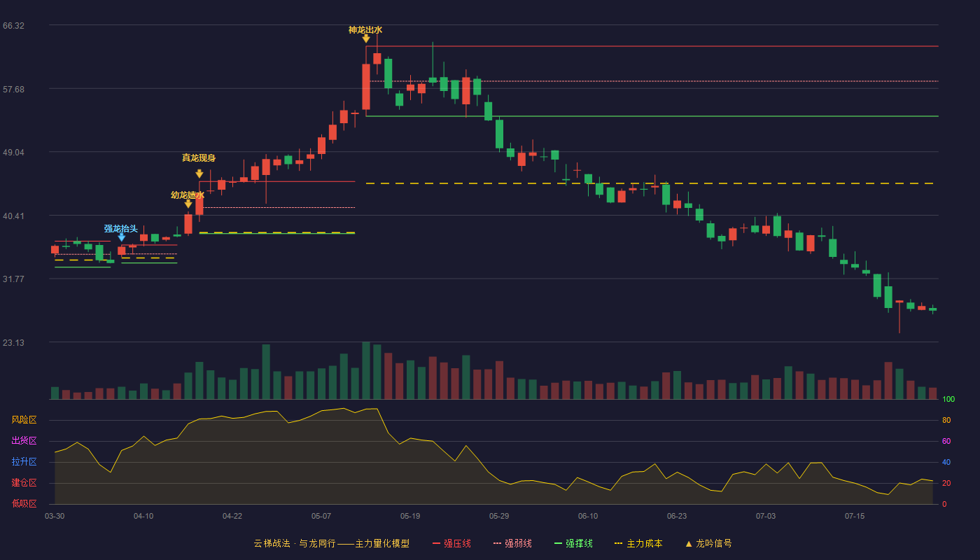
Task: Click the yellow arrow below 神龙出水
Action: coord(365,39)
